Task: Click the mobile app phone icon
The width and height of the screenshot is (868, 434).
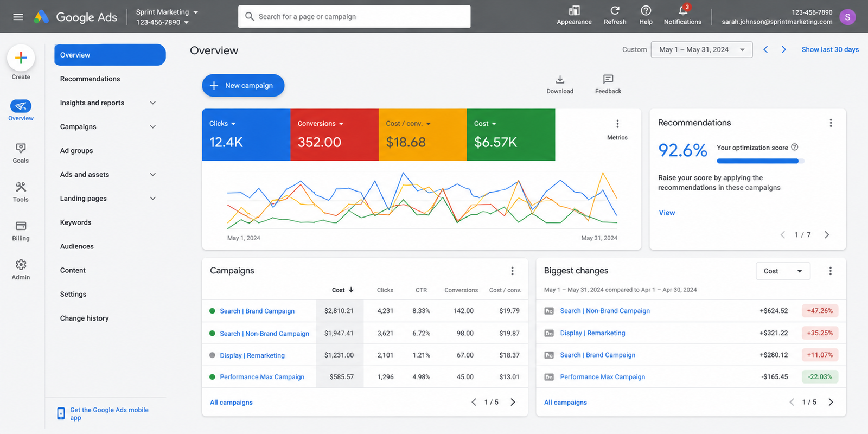Action: click(x=61, y=413)
